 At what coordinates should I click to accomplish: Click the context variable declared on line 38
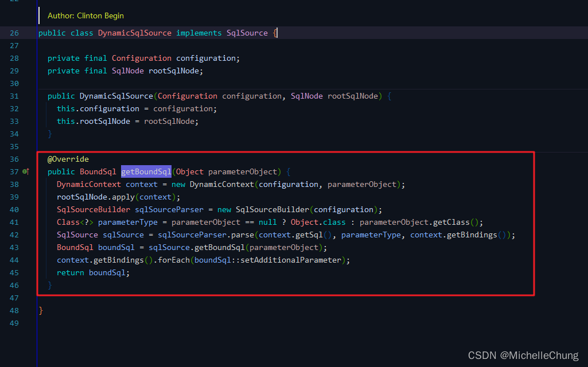[141, 185]
